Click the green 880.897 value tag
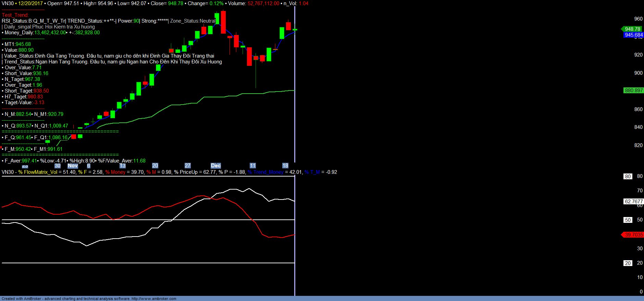 pos(633,91)
